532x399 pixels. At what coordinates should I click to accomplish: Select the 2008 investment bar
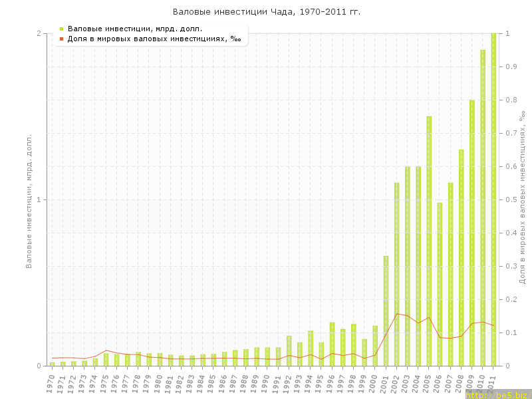click(x=462, y=257)
